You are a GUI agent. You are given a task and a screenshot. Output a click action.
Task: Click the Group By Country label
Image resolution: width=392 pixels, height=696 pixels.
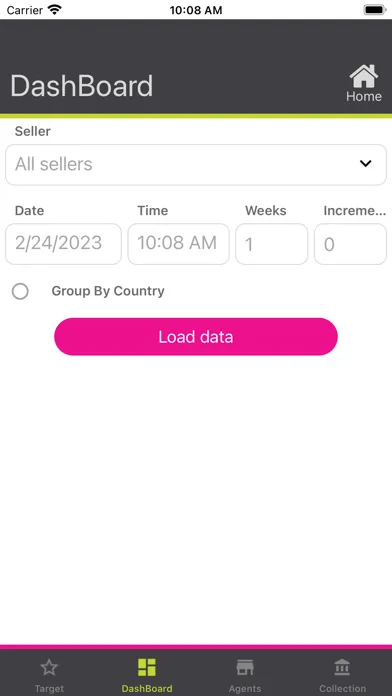coord(108,291)
